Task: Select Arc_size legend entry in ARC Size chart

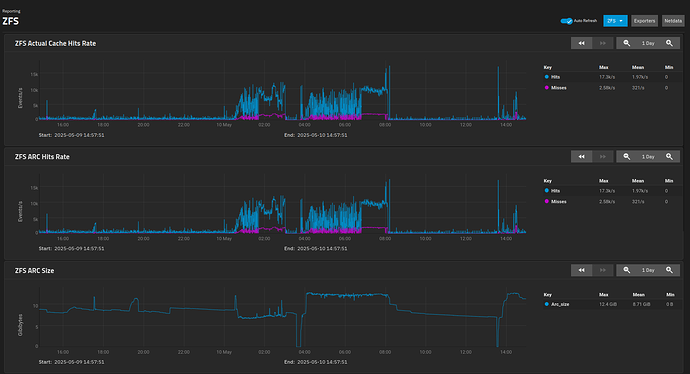Action: click(557, 304)
